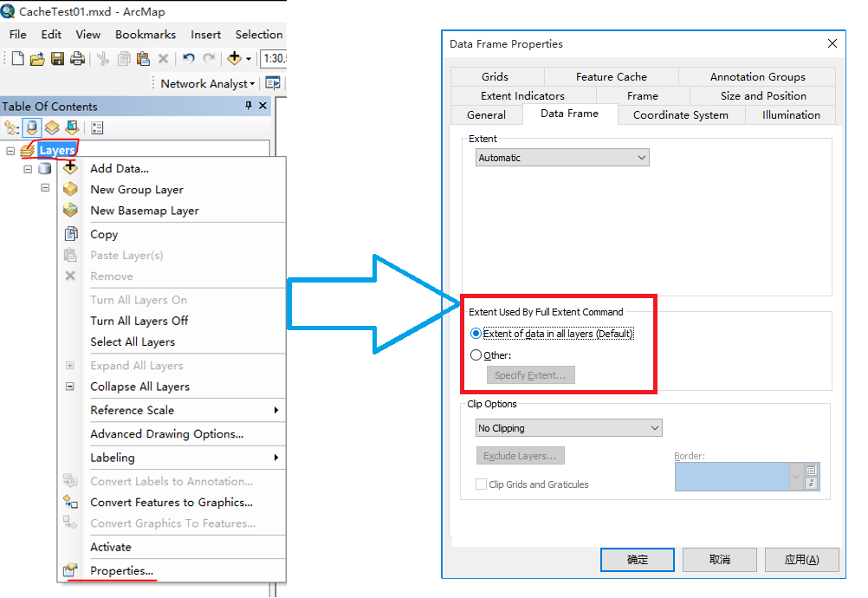Image resolution: width=868 pixels, height=598 pixels.
Task: Choose Turn All Layers Off
Action: pos(172,321)
